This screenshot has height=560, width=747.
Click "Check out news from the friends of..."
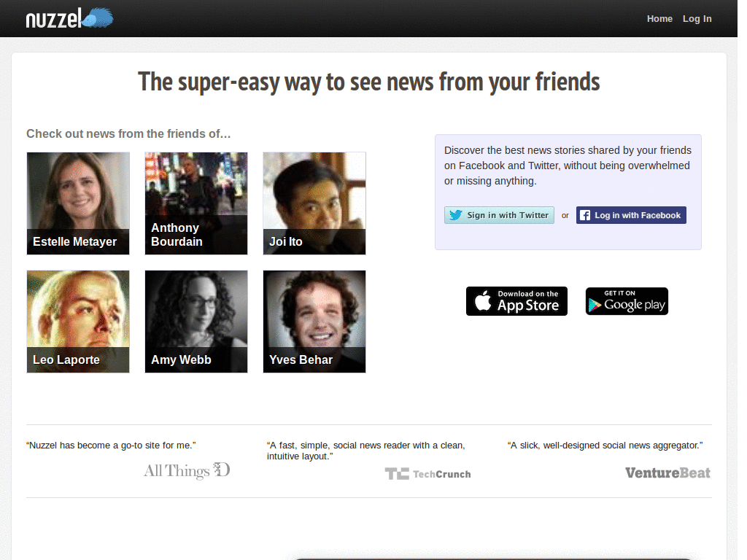pyautogui.click(x=128, y=134)
